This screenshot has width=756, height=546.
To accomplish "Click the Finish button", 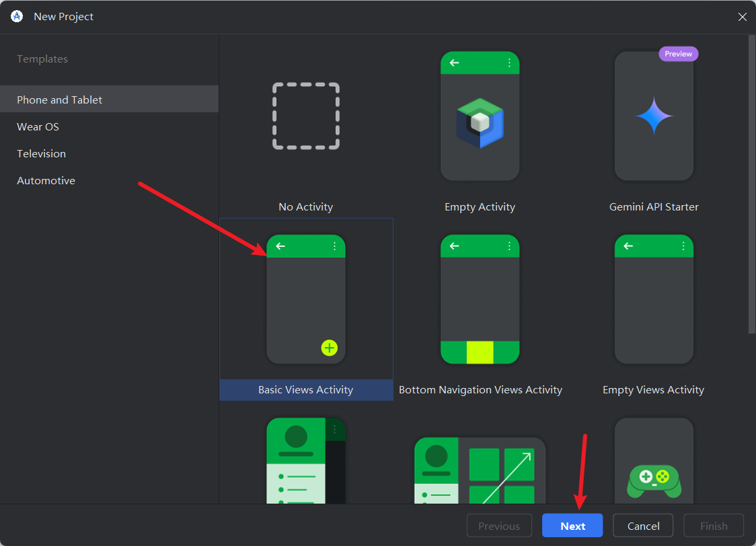I will (714, 525).
